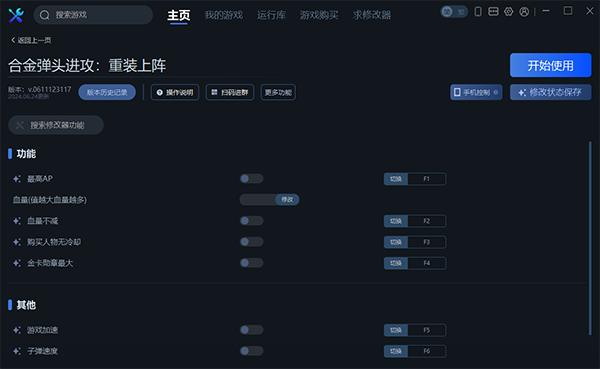The height and width of the screenshot is (369, 600).
Task: Click the F1 hotkey field
Action: [427, 179]
